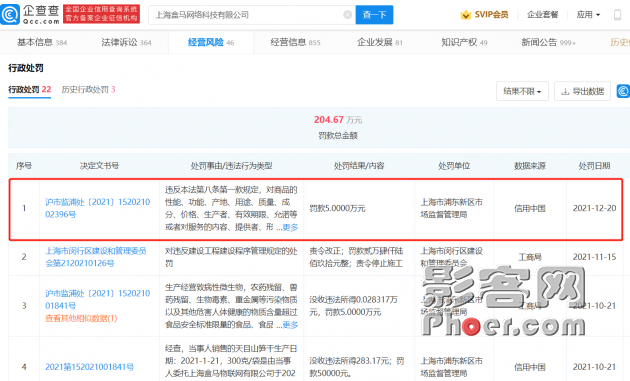Expand row 3 reason with 更多
Viewport: 630px width, 381px height.
point(290,325)
